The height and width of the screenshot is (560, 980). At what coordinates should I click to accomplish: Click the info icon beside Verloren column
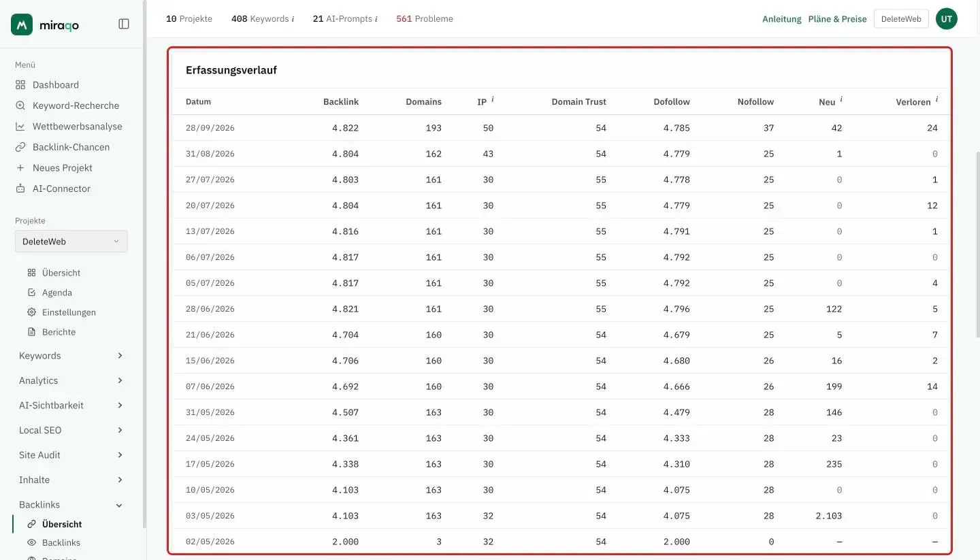tap(936, 99)
